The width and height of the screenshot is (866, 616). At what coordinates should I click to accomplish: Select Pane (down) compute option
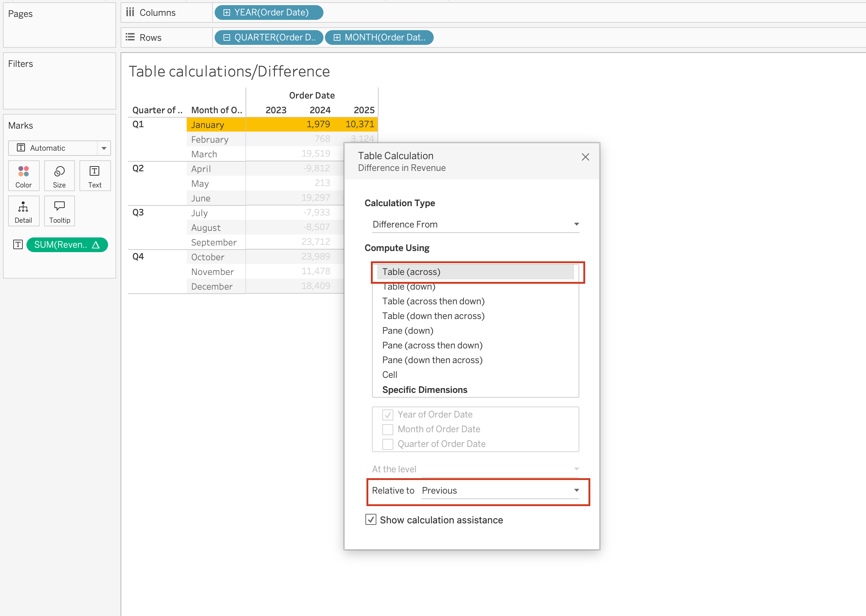[x=407, y=331]
